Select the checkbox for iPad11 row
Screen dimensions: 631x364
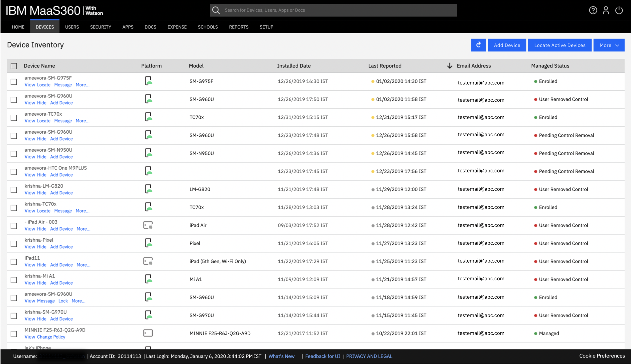[x=14, y=262]
